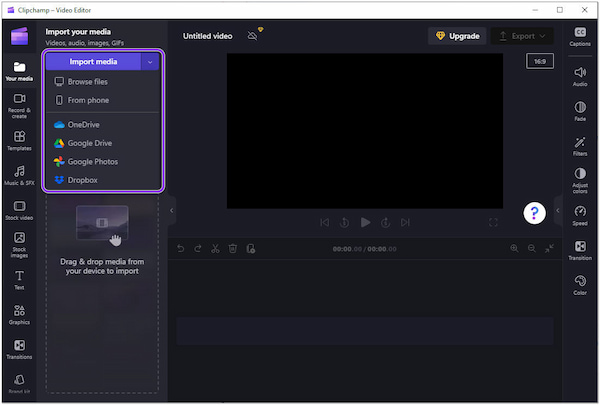
Task: Skip to the start of video
Action: tap(324, 222)
